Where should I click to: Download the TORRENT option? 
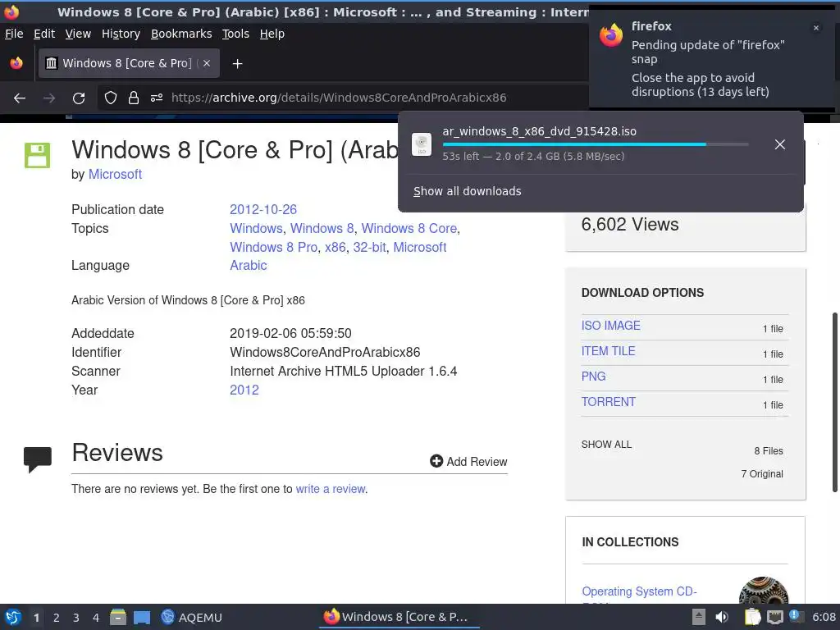609,402
